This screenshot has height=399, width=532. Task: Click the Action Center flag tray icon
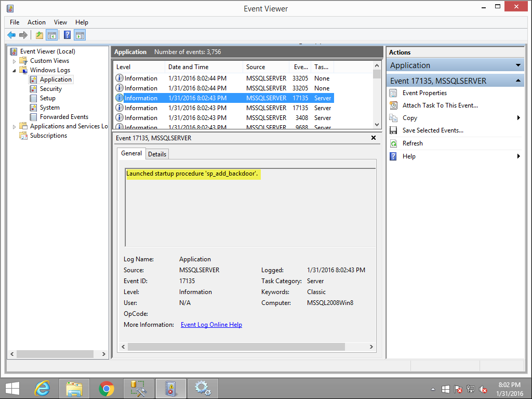point(458,389)
